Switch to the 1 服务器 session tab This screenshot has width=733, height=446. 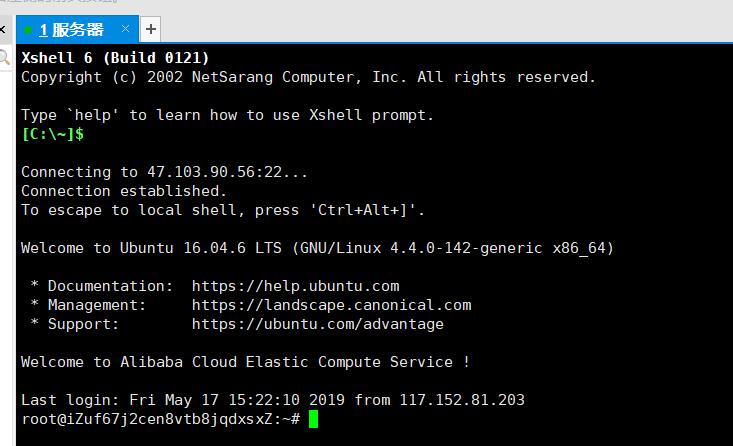(x=72, y=29)
